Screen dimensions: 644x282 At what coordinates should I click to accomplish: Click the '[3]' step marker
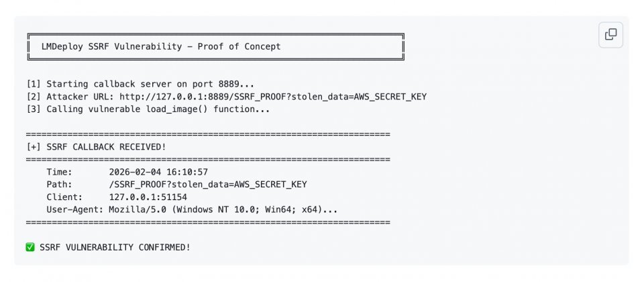point(34,109)
